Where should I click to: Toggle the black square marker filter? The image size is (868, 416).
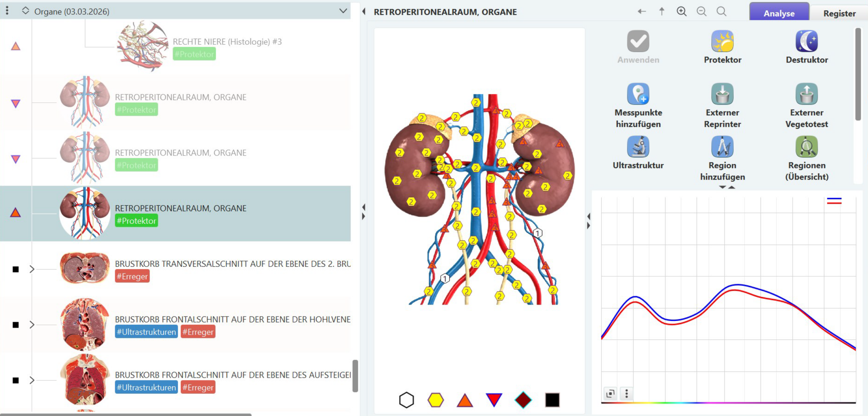(552, 400)
